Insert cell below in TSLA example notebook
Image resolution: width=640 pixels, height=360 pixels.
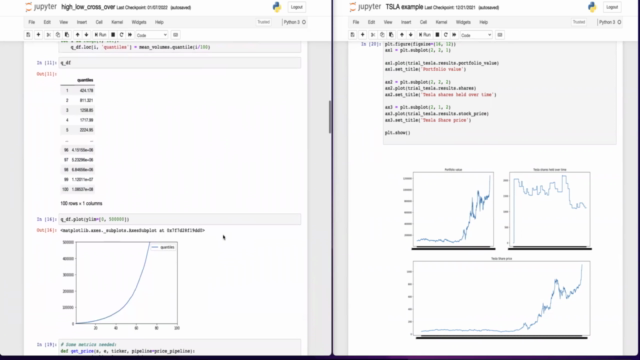[x=362, y=35]
